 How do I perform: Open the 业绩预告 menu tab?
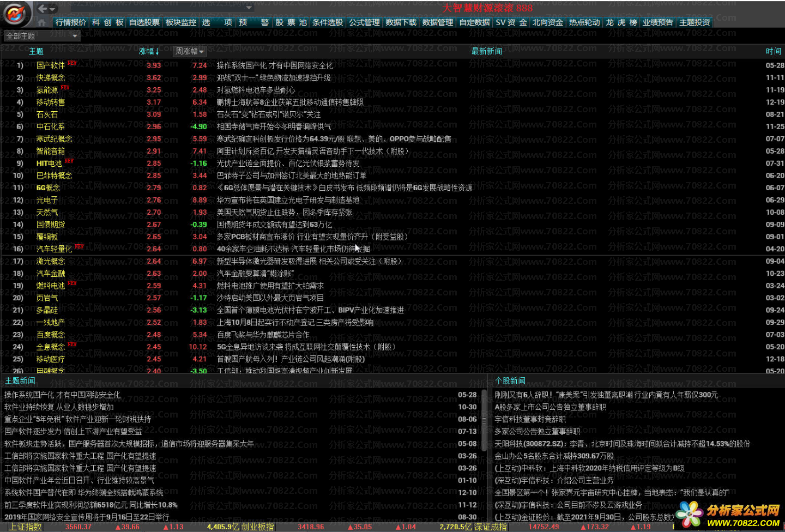(657, 22)
